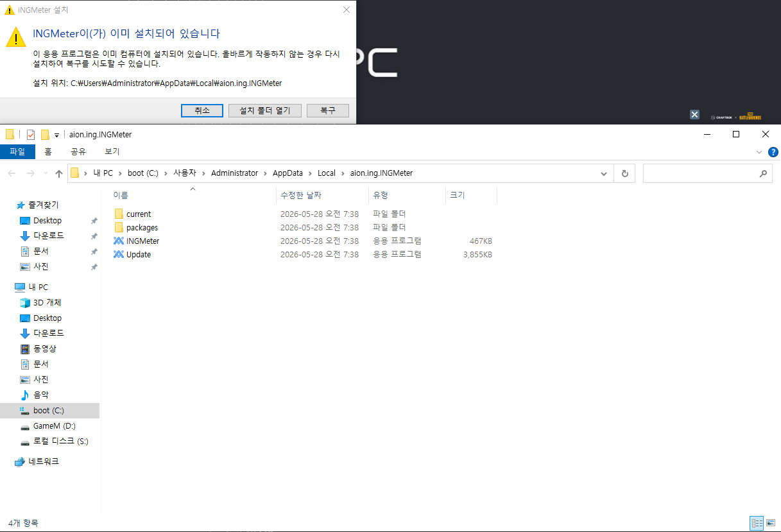Click AppData in address breadcrumb
The width and height of the screenshot is (781, 532).
click(x=288, y=173)
